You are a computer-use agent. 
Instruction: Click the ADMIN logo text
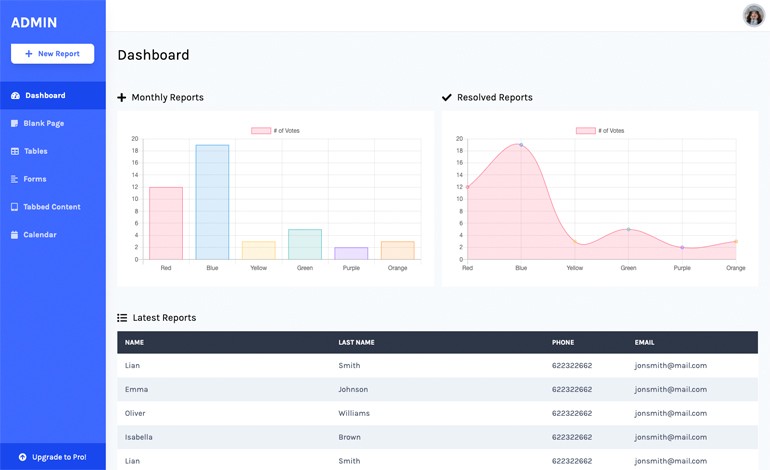[x=34, y=23]
